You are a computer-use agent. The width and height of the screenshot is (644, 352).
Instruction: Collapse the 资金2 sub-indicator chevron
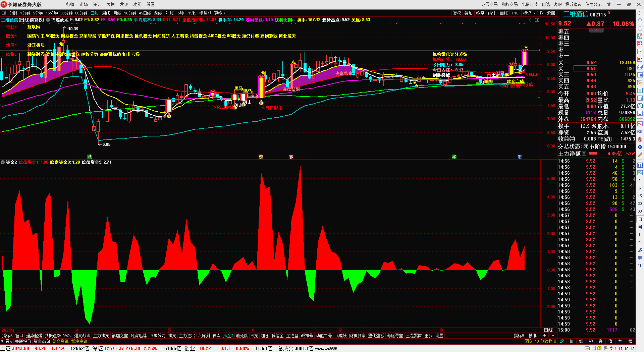coord(3,162)
